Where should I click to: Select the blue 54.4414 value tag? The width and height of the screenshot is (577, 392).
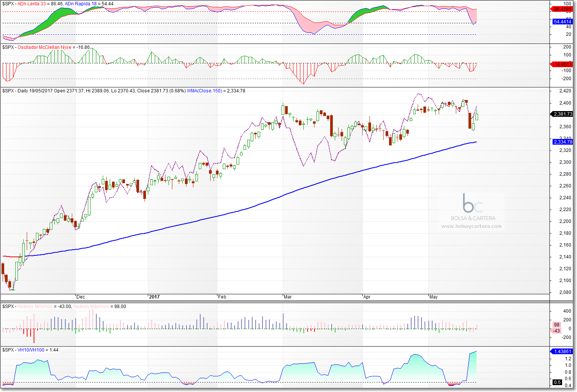(x=562, y=22)
